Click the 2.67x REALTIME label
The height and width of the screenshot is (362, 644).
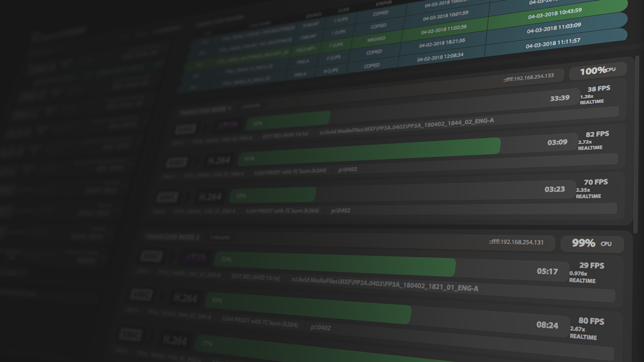[583, 333]
